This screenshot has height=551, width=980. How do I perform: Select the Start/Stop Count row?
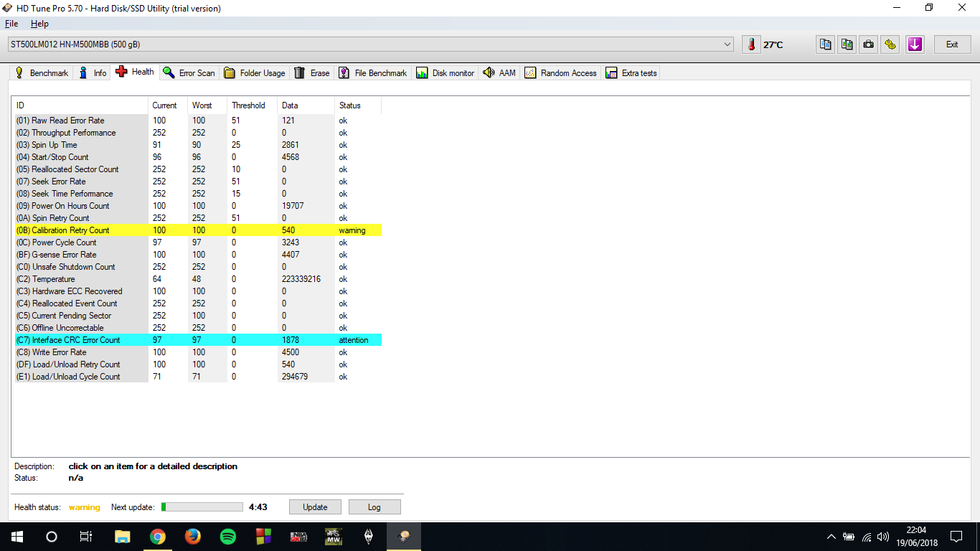198,157
